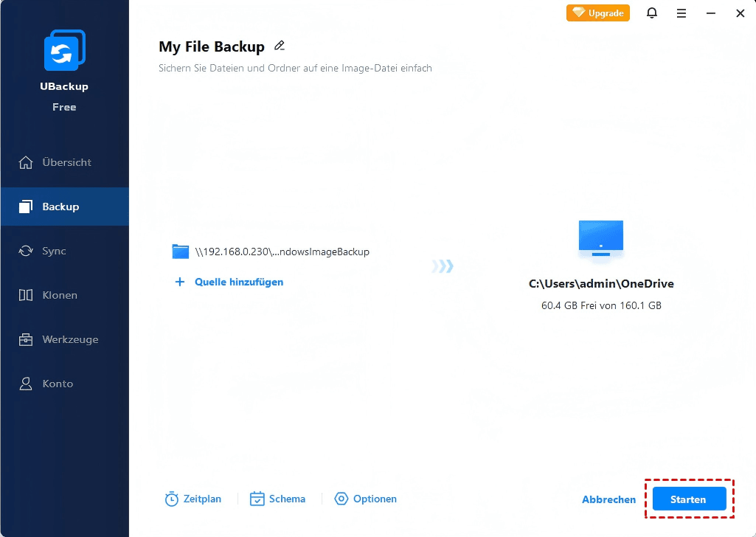Click the \\192.168.0.230 source path entry
Screen dimensions: 756x537
pos(282,252)
